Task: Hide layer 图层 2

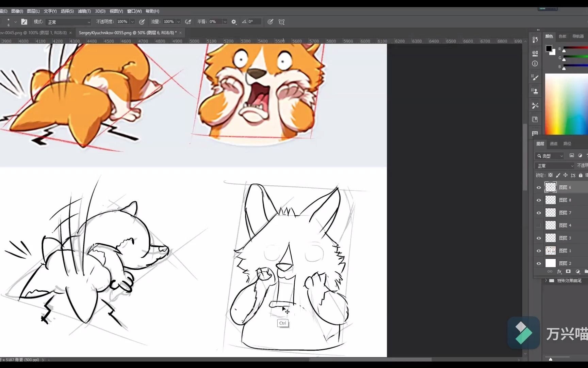Action: point(539,263)
